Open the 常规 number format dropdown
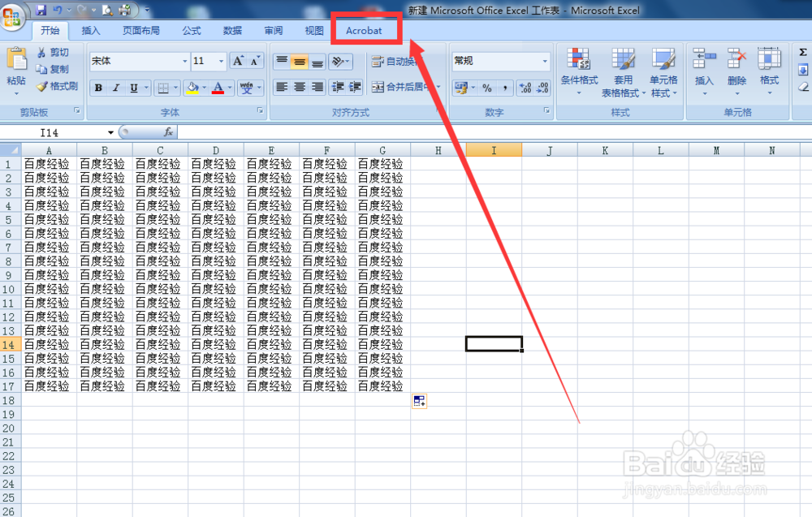812x517 pixels. [x=545, y=61]
